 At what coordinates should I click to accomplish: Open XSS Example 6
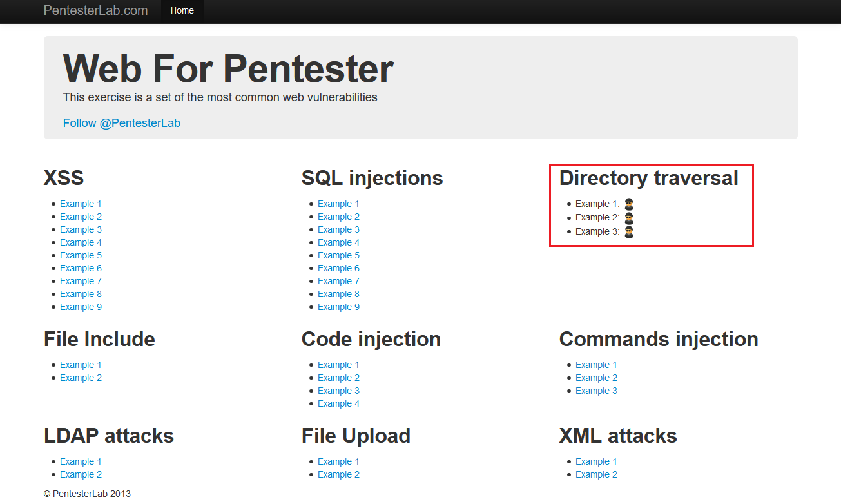(x=81, y=268)
